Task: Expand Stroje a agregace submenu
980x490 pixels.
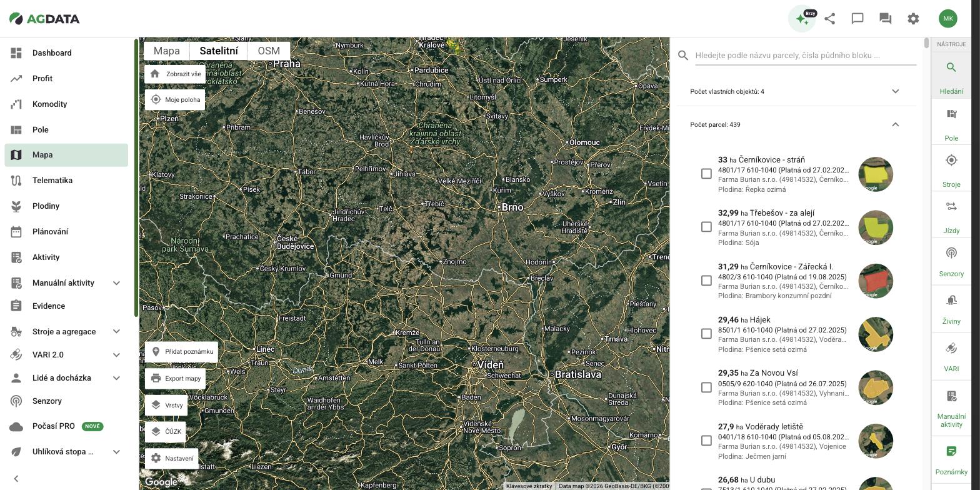Action: [x=116, y=332]
